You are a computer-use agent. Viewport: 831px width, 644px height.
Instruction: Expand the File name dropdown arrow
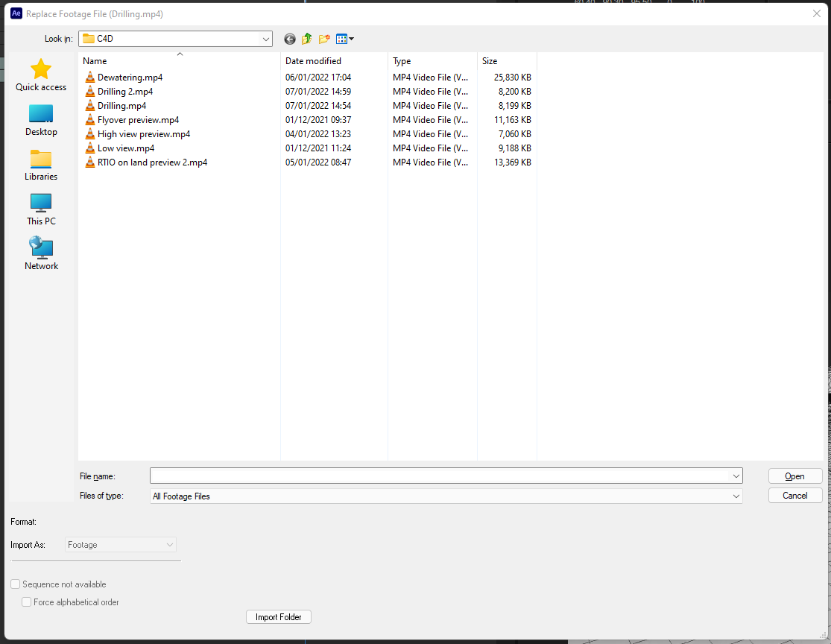736,476
